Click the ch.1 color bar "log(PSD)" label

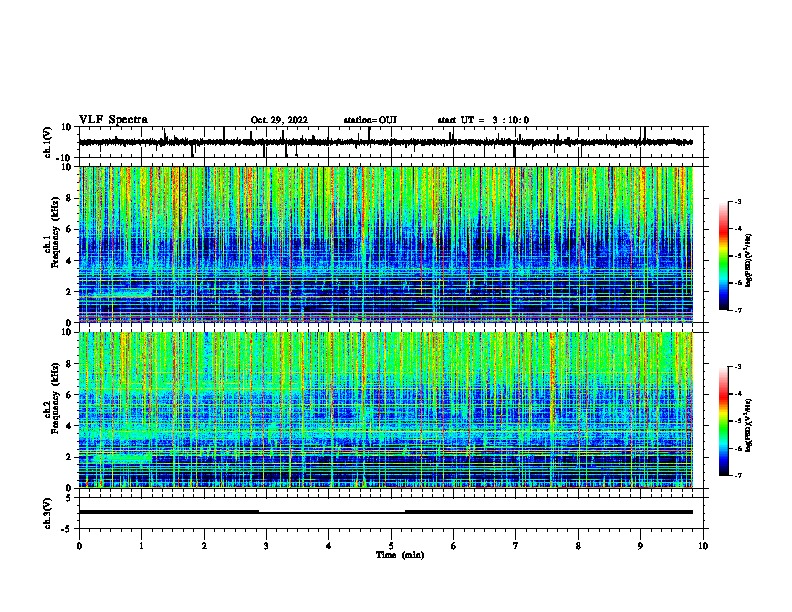point(749,261)
